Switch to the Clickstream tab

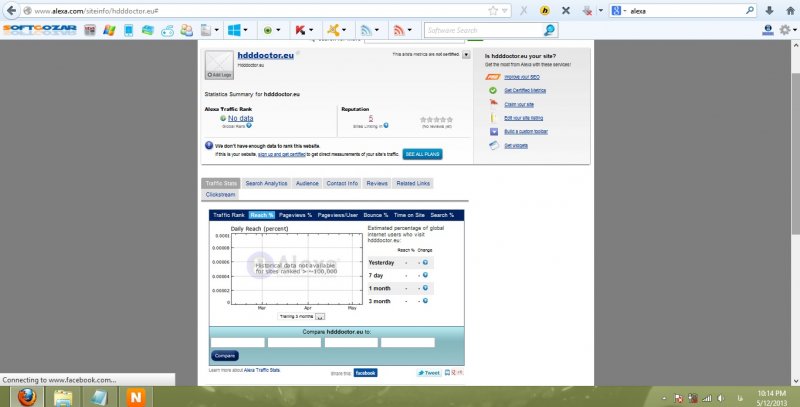tap(220, 195)
